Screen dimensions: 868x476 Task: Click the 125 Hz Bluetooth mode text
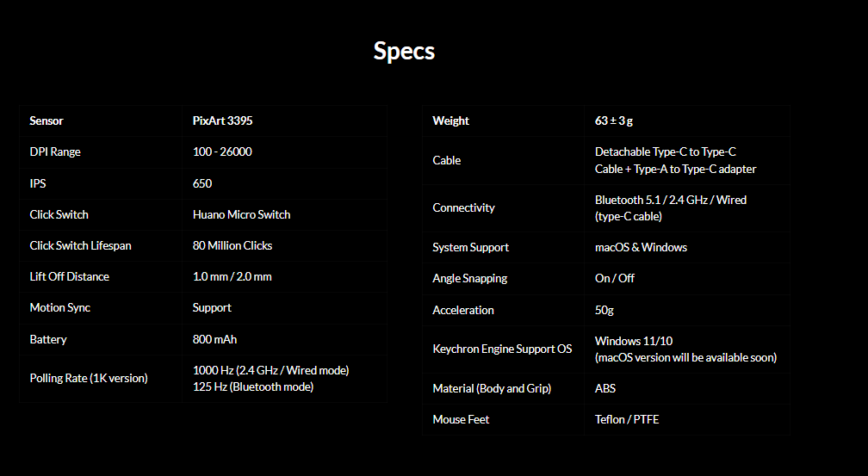pos(253,386)
